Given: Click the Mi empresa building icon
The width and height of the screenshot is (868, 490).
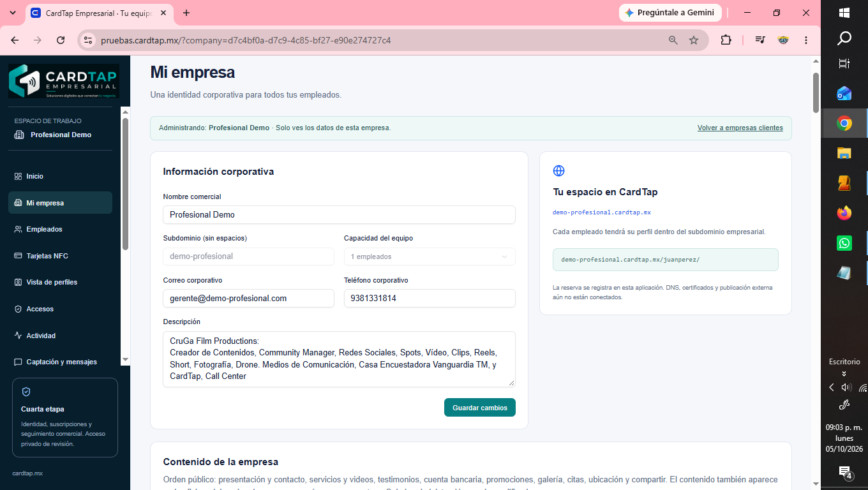Looking at the screenshot, I should (x=18, y=203).
